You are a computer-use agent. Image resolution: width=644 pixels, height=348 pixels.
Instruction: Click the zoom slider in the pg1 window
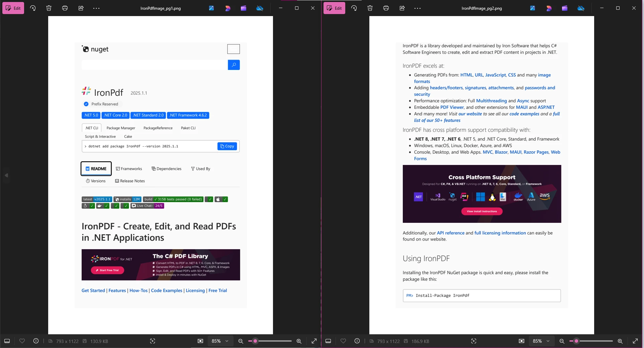[x=270, y=341]
